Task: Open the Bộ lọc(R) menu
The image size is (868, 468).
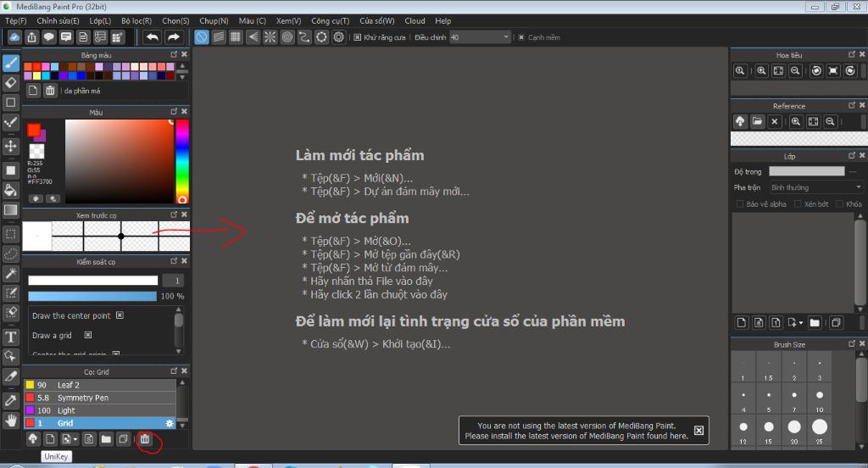Action: point(136,20)
